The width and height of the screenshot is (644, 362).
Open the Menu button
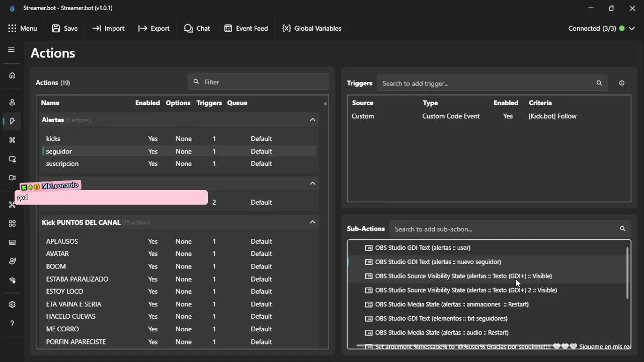pyautogui.click(x=23, y=29)
